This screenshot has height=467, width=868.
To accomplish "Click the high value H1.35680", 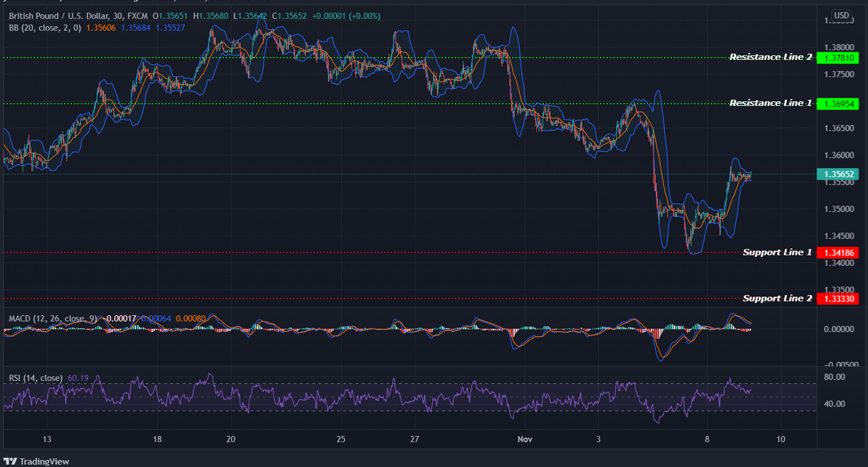I will coord(211,16).
